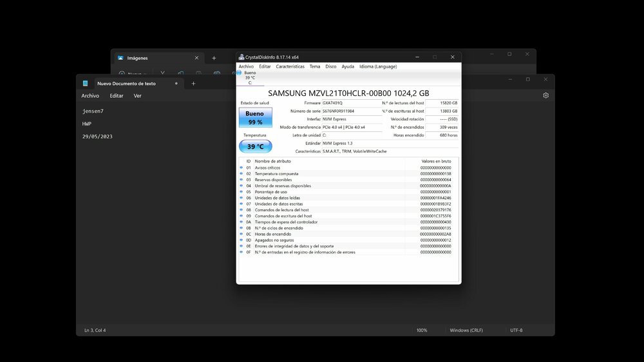Add new tab in Imágenes window
This screenshot has width=644, height=362.
[x=214, y=58]
